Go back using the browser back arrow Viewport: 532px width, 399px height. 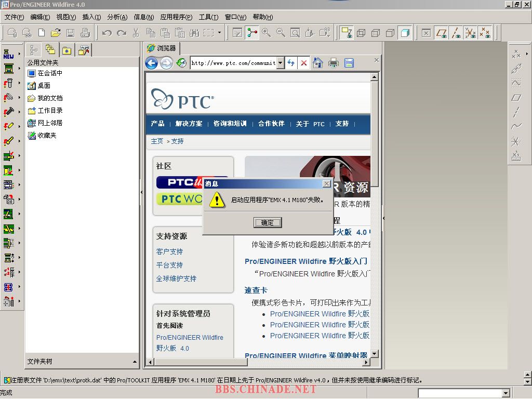click(151, 63)
